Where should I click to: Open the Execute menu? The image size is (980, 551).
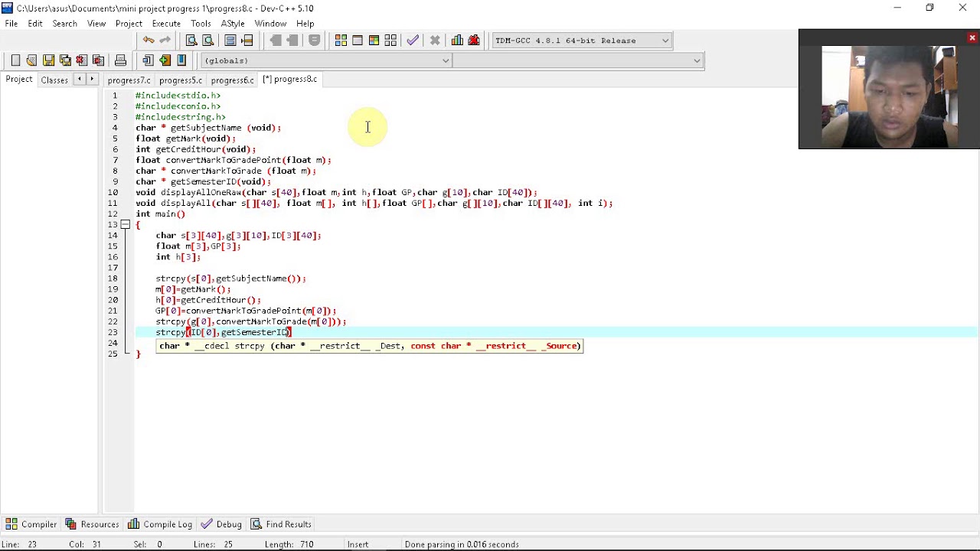tap(166, 24)
